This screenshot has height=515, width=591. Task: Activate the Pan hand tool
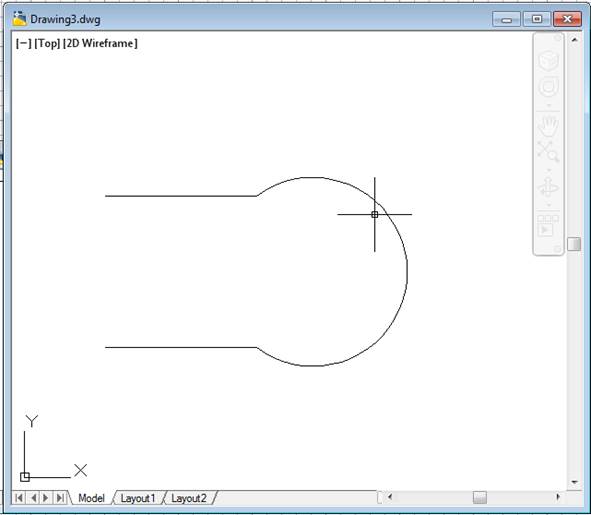tap(548, 126)
